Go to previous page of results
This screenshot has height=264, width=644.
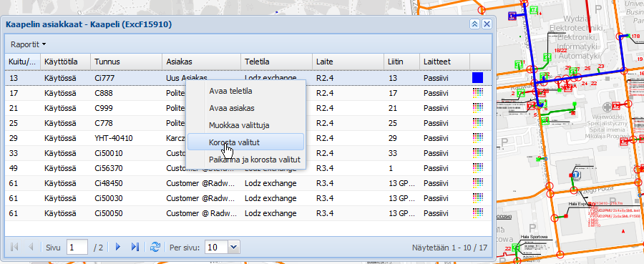point(30,247)
